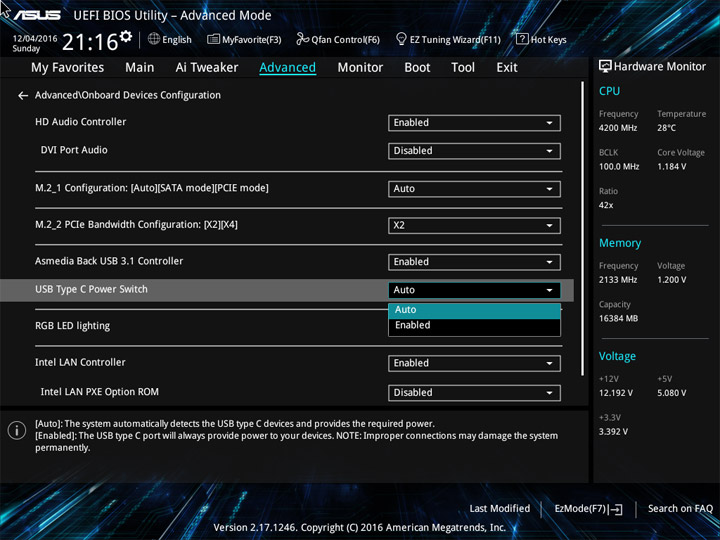The image size is (720, 540).
Task: Click Core Voltage 1.184 V value
Action: click(671, 167)
